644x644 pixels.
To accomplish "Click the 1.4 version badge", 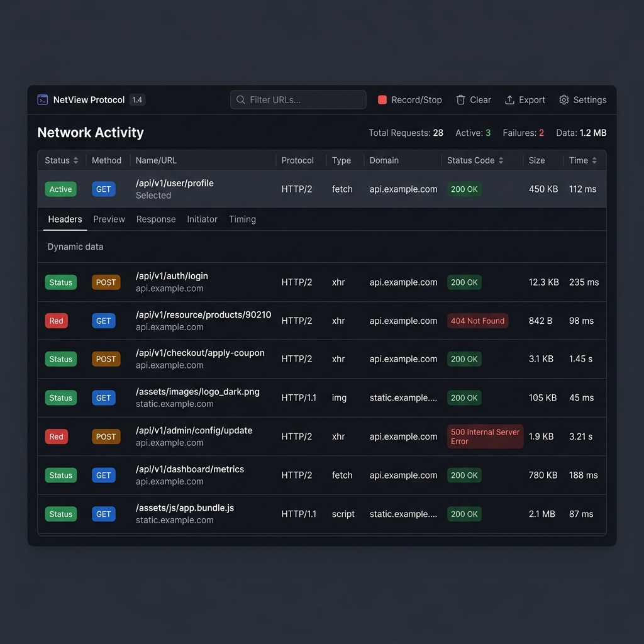I will pos(137,100).
